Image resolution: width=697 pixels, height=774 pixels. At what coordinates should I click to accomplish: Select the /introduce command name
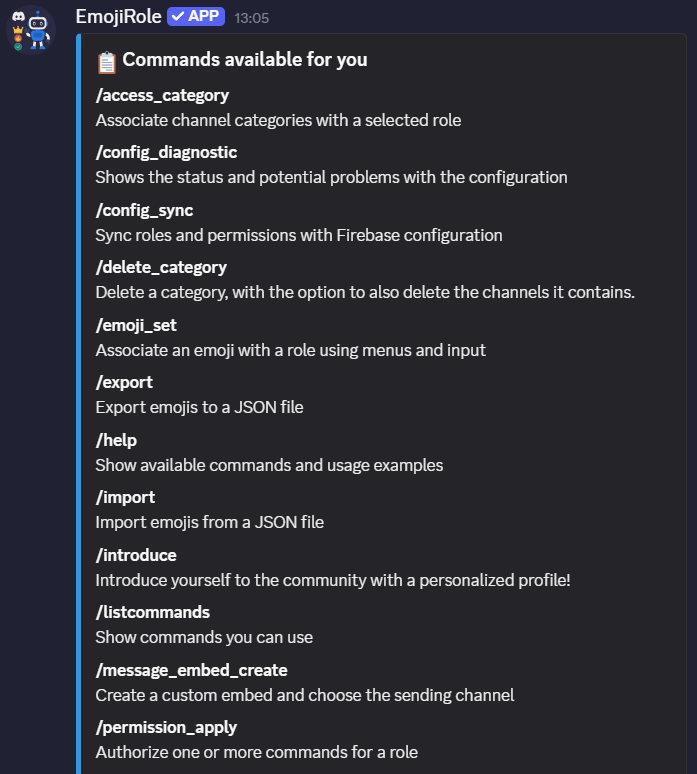[136, 555]
